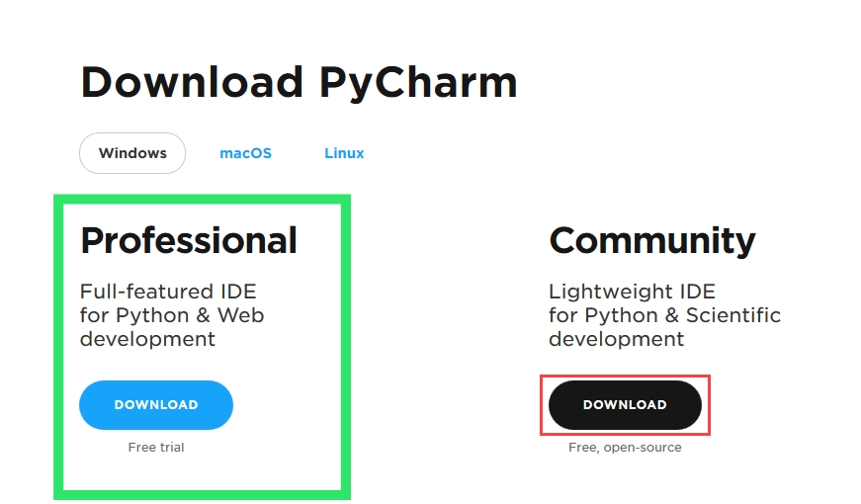Open the Linux tab
The image size is (861, 504).
tap(344, 153)
